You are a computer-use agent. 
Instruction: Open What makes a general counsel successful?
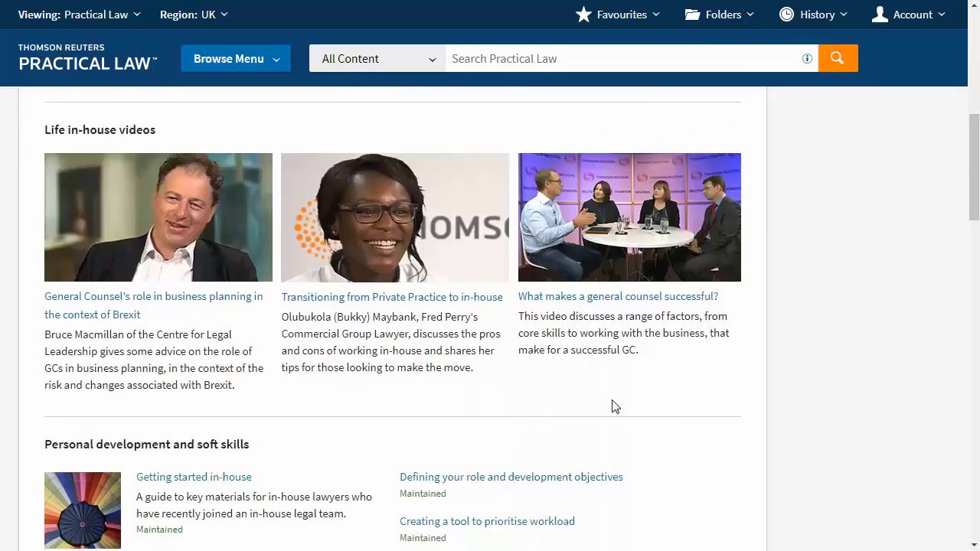click(x=618, y=296)
